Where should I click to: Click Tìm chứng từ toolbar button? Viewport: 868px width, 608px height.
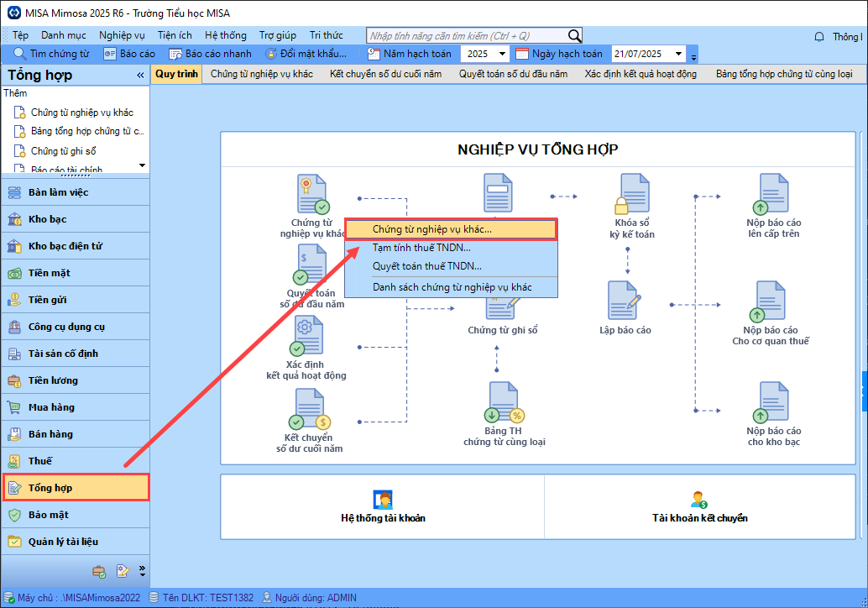coord(51,54)
